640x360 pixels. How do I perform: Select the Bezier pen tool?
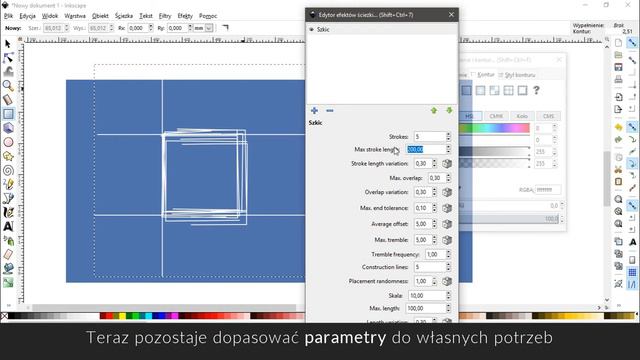(x=8, y=198)
